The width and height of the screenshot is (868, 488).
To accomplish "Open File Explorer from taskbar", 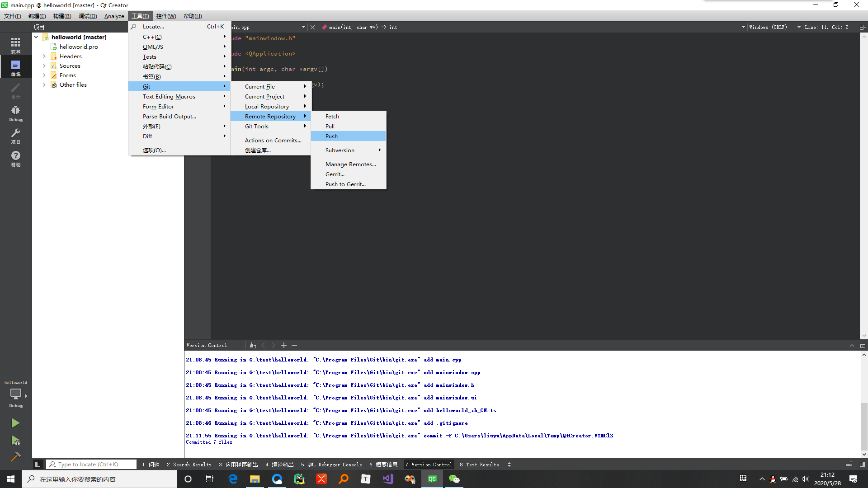I will pyautogui.click(x=255, y=479).
